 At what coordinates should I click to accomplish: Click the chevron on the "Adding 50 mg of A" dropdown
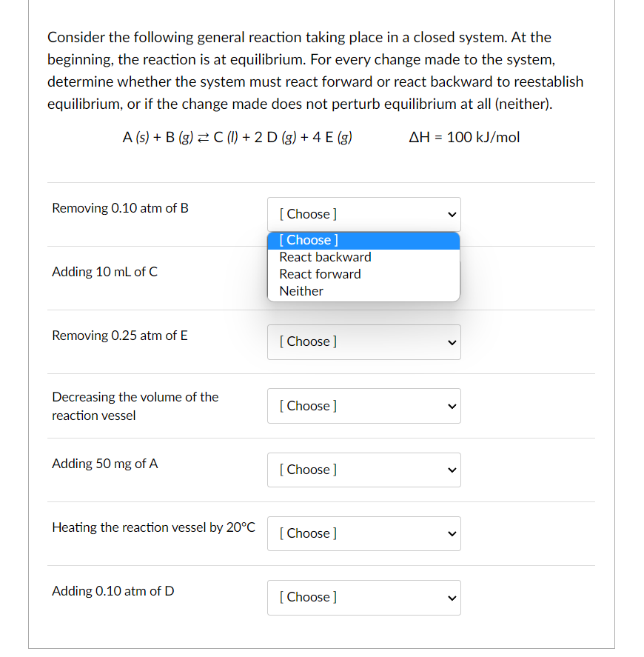(451, 470)
